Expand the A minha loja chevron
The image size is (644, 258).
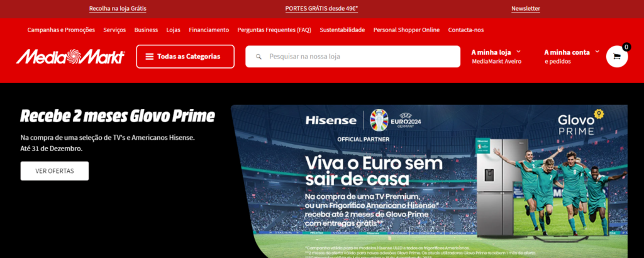[518, 52]
